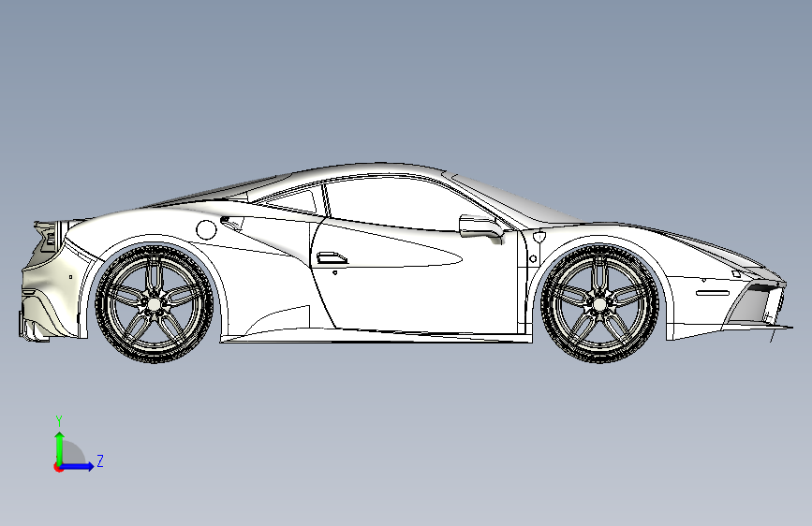Select the rear wheel of the car model
Viewport: 812px width, 526px height.
coord(155,303)
